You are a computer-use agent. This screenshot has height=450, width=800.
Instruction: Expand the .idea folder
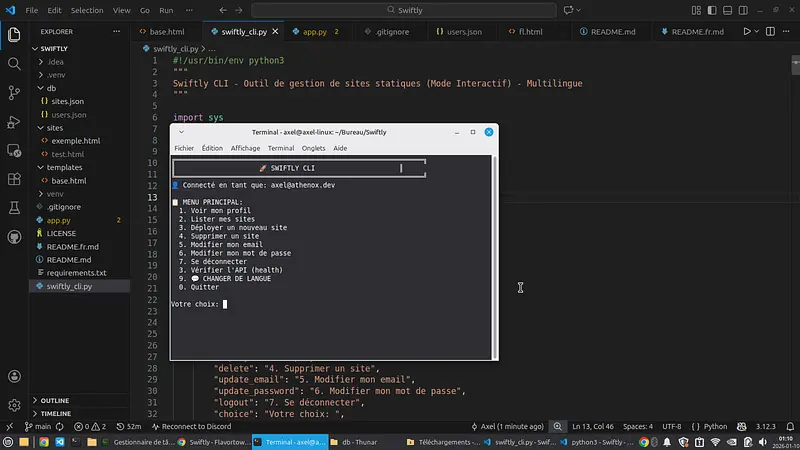tap(54, 62)
